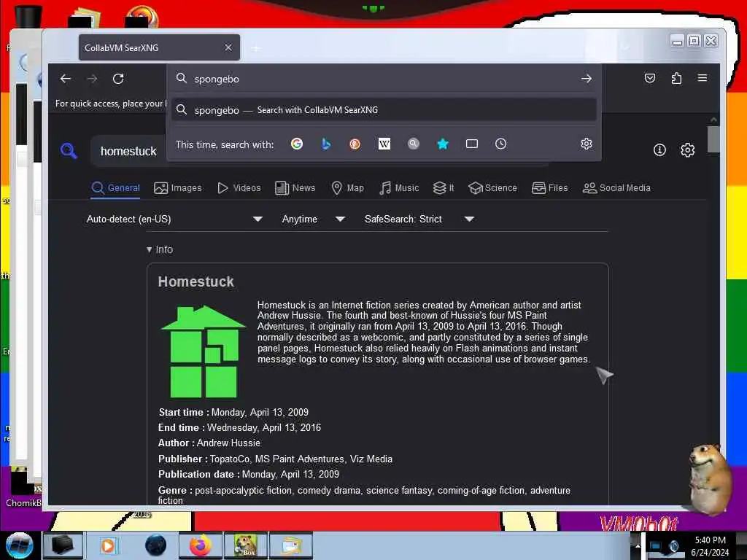
Task: Search this time with Bing
Action: (x=326, y=144)
